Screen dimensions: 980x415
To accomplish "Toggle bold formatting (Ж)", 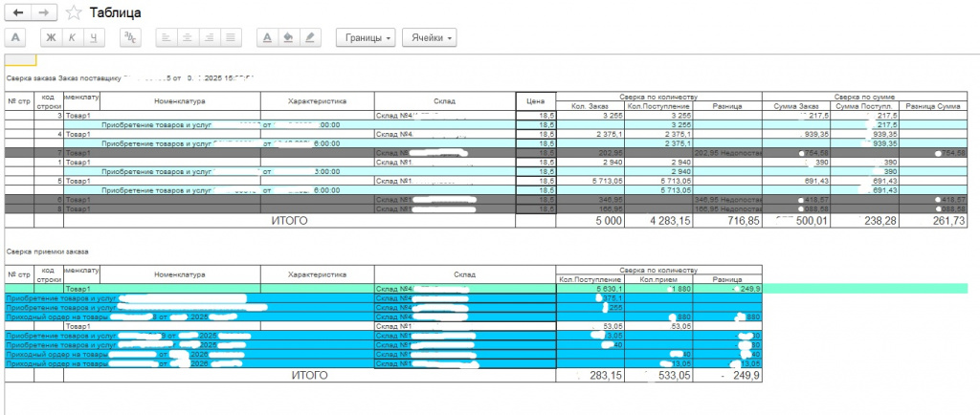I will (x=51, y=38).
